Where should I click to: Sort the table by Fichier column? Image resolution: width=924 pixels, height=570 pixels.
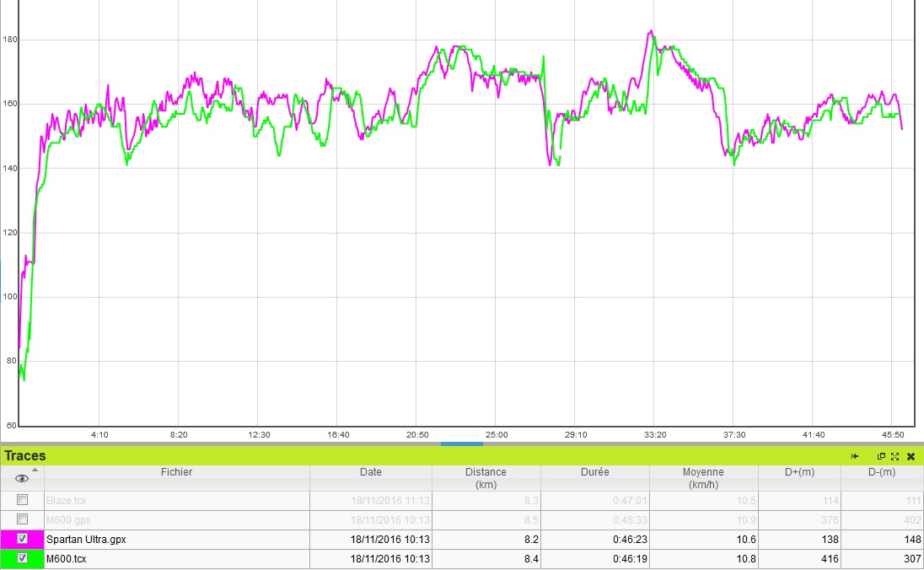176,472
